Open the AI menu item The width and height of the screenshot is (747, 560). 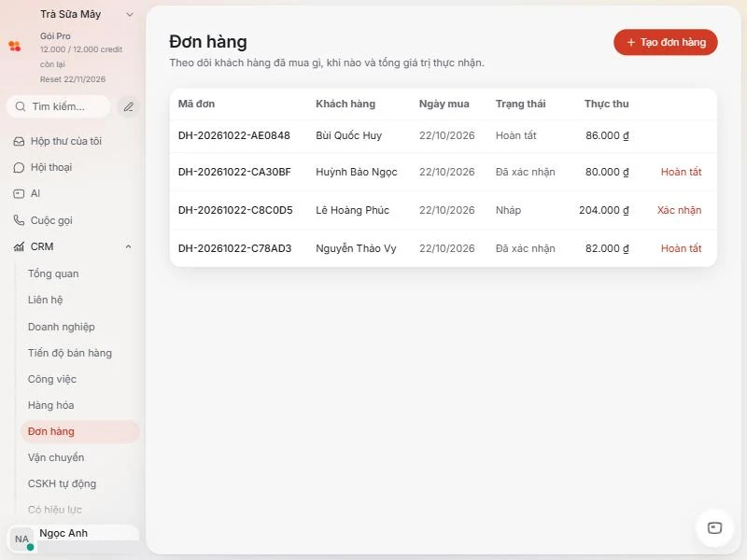(x=35, y=194)
